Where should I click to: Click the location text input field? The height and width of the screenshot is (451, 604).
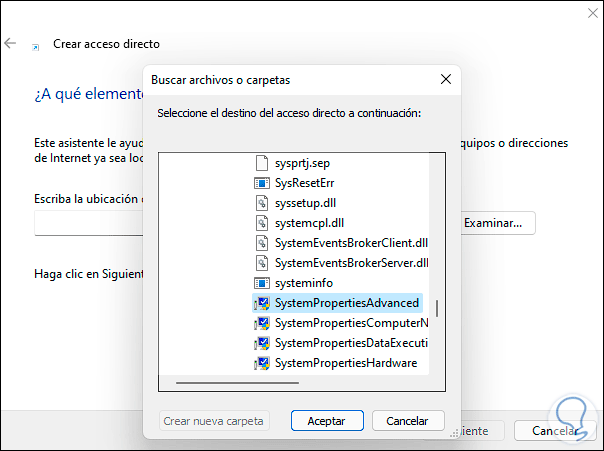click(90, 223)
